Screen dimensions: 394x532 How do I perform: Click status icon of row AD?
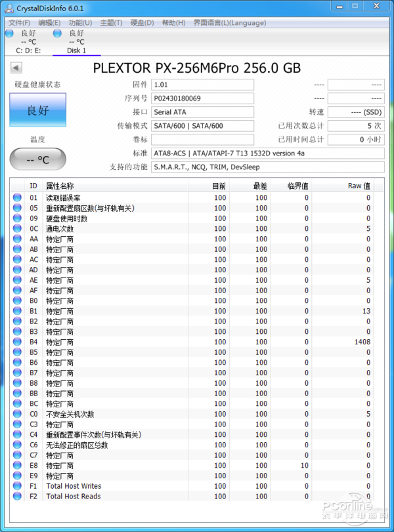[17, 270]
